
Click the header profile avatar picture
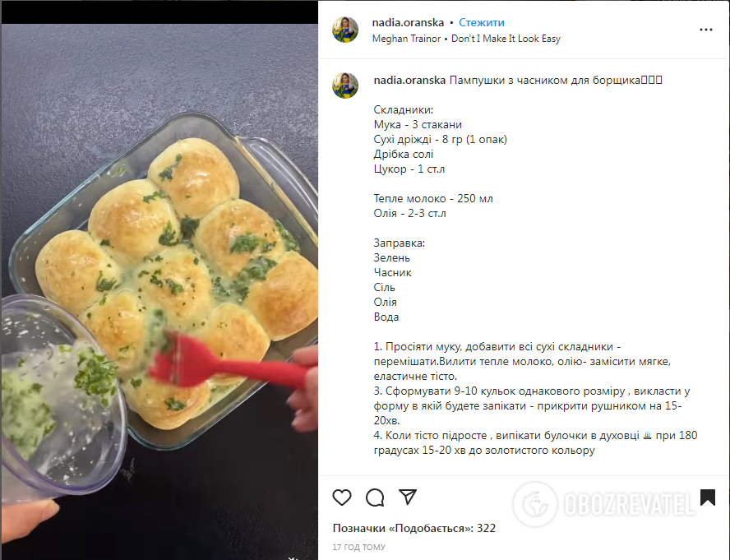coord(345,30)
